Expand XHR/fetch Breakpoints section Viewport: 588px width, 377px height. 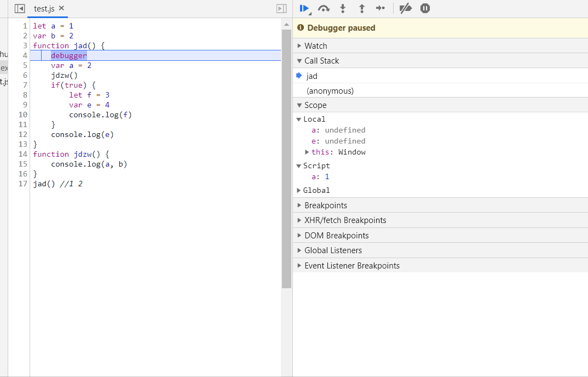(x=440, y=220)
